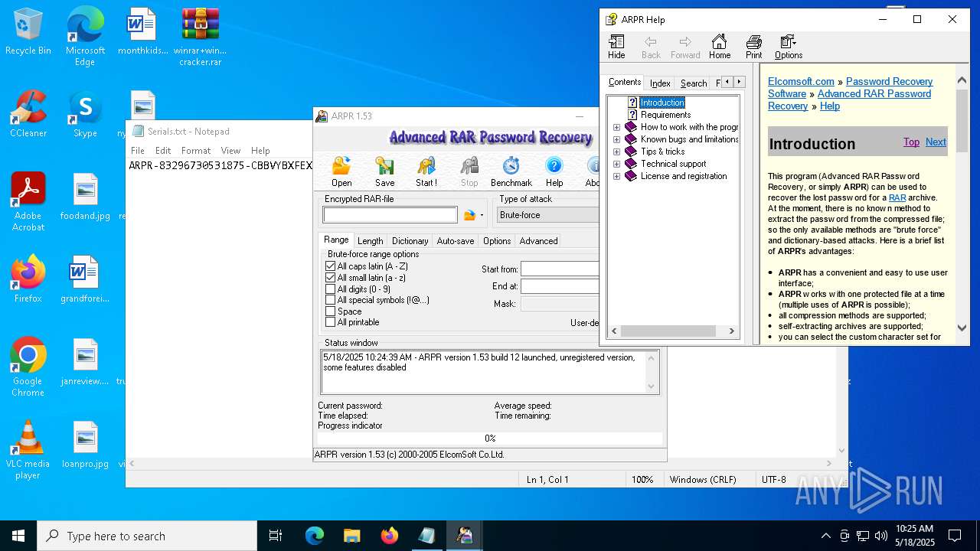The height and width of the screenshot is (551, 980).
Task: Open Password Recovery Software link
Action: coord(850,87)
